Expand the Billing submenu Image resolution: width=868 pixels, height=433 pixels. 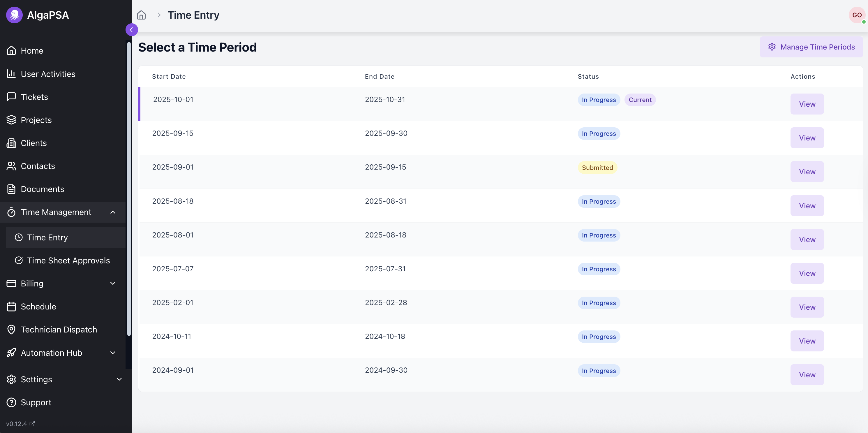click(113, 284)
